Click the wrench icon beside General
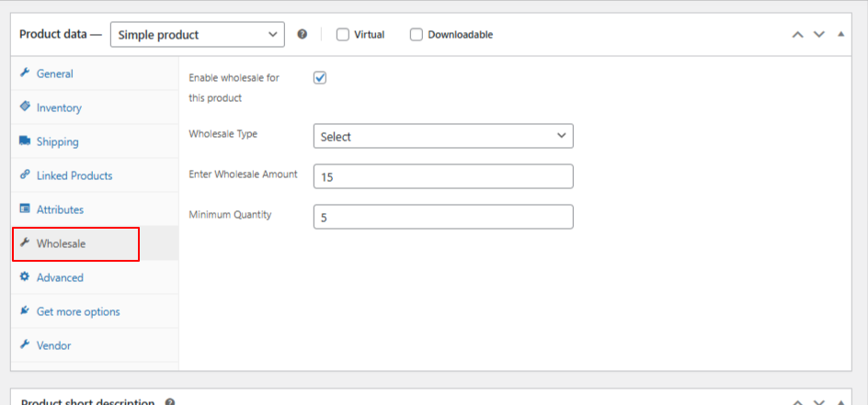Image resolution: width=868 pixels, height=405 pixels. [x=25, y=73]
